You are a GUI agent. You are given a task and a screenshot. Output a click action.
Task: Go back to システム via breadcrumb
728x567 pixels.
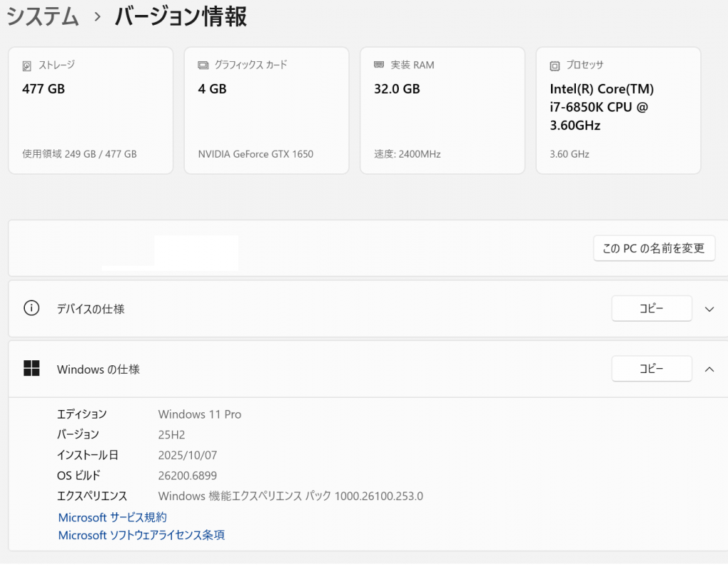(43, 16)
